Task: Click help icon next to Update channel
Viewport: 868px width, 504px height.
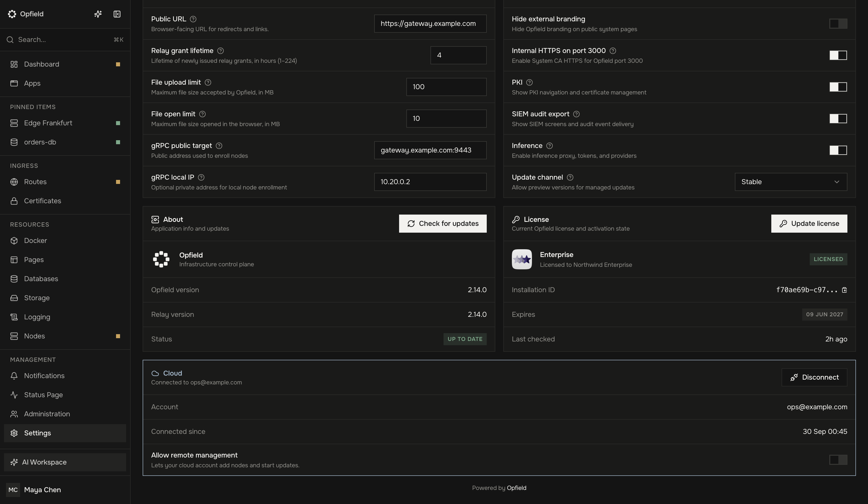Action: [570, 178]
